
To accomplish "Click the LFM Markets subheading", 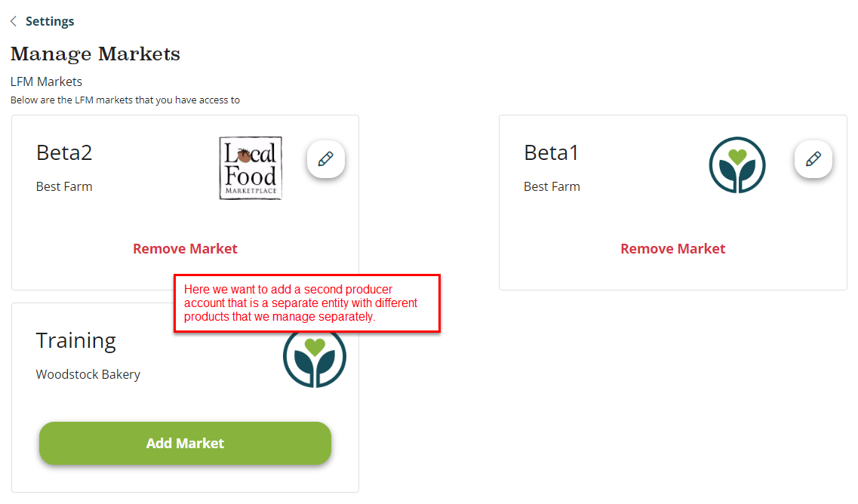I will (x=46, y=81).
